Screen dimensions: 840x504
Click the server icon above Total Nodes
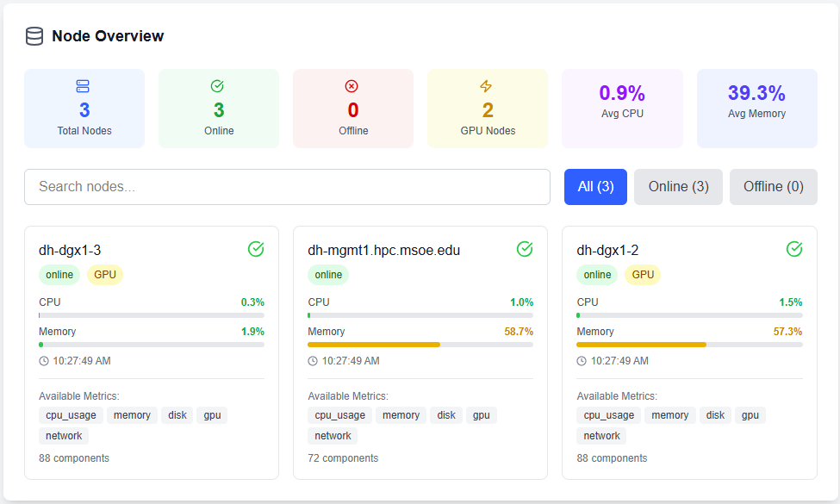tap(84, 86)
